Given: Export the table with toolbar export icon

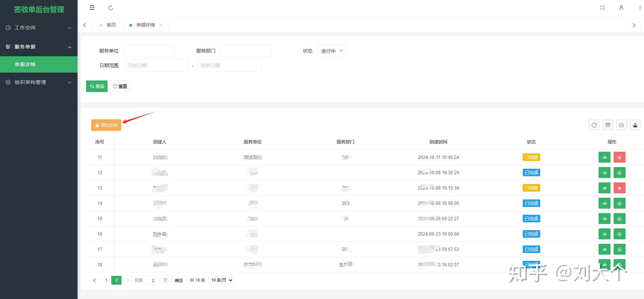Looking at the screenshot, I should tap(635, 125).
